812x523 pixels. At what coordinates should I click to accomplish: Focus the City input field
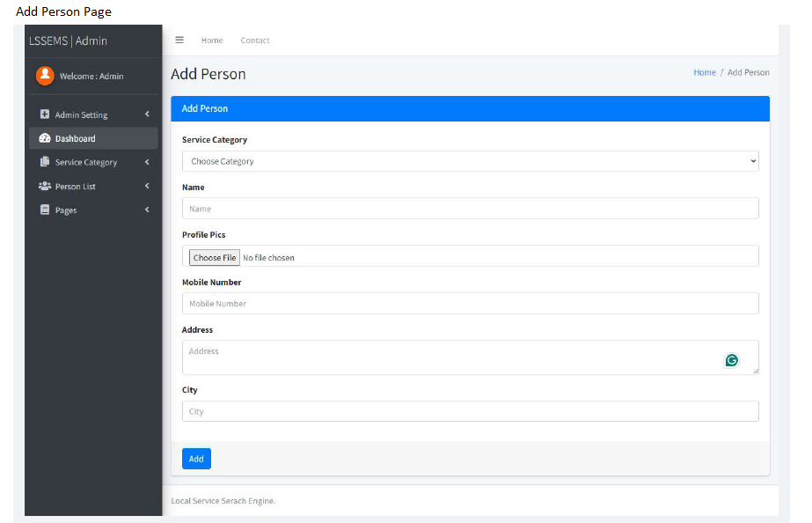[470, 411]
